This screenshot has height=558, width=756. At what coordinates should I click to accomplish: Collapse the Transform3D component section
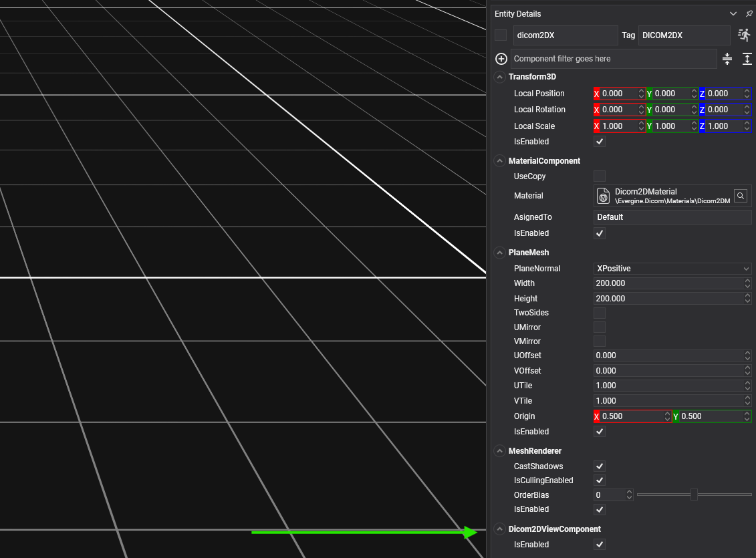coord(499,78)
